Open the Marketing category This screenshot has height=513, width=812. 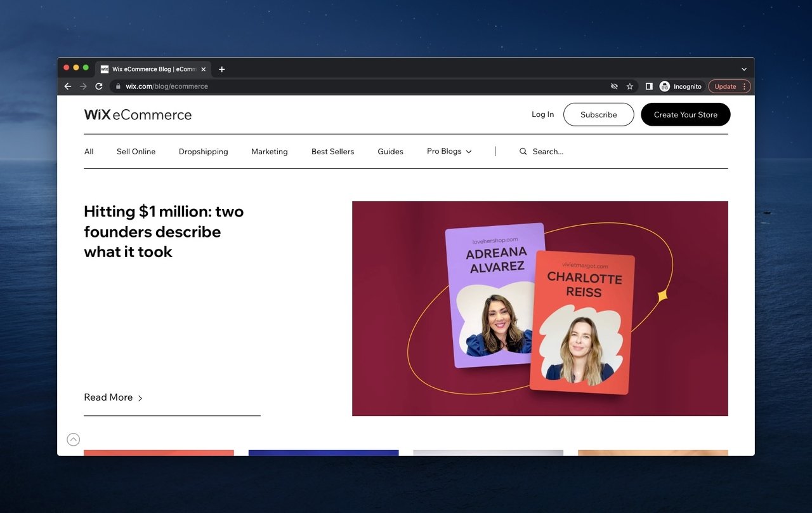[270, 152]
